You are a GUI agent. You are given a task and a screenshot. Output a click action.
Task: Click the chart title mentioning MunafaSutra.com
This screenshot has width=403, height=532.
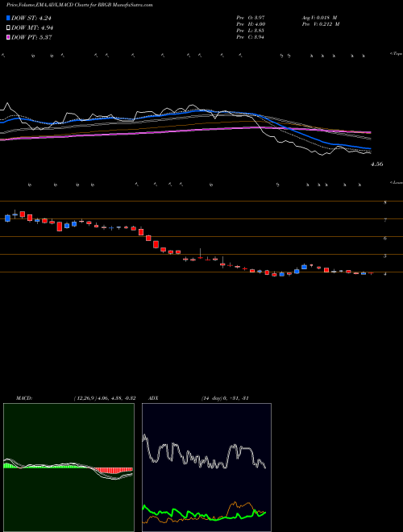(x=79, y=5)
